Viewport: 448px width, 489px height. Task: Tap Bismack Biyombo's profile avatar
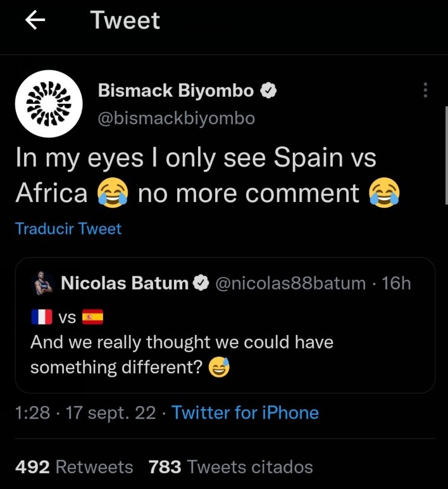tap(49, 104)
